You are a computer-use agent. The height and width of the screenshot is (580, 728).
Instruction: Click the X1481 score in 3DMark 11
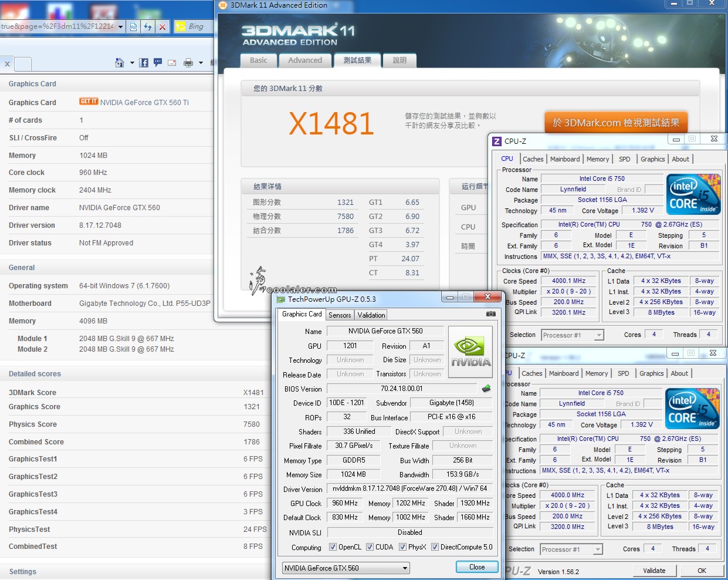[x=331, y=123]
